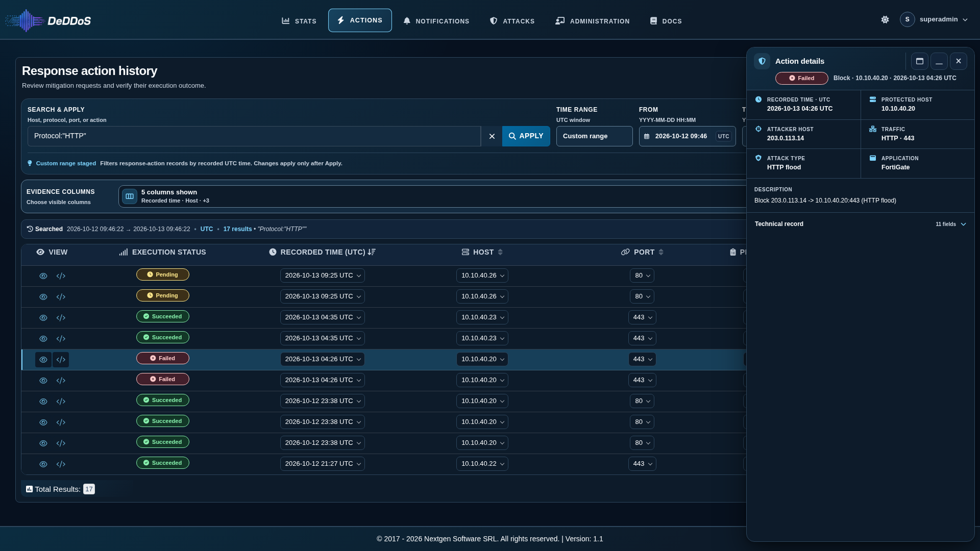
Task: Sort by Recorded Time column sort icon
Action: (372, 252)
